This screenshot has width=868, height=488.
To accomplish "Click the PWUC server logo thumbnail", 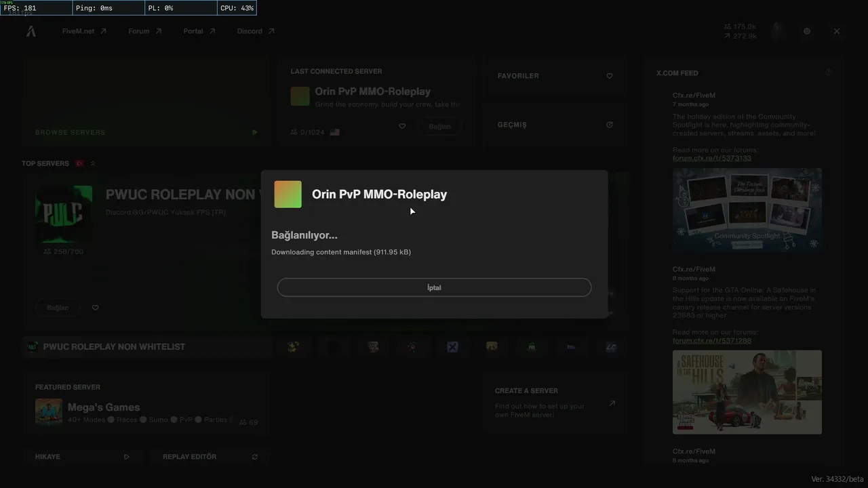I will (64, 214).
